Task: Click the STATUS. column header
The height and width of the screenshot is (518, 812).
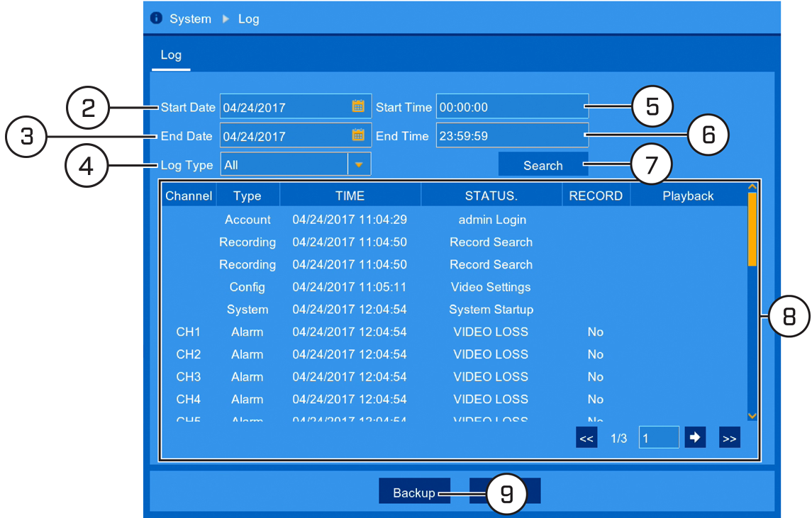Action: pos(491,196)
